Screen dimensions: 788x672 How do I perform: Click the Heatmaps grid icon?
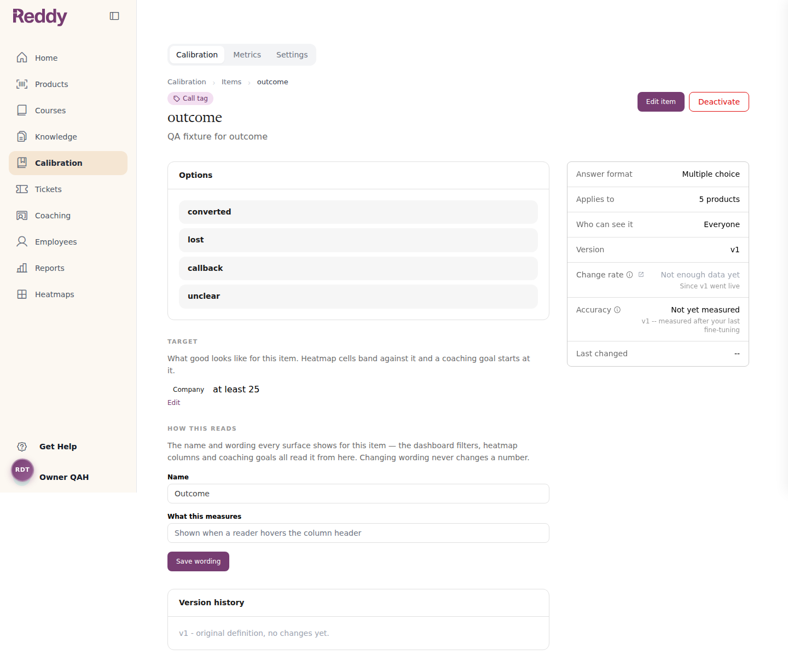point(22,294)
